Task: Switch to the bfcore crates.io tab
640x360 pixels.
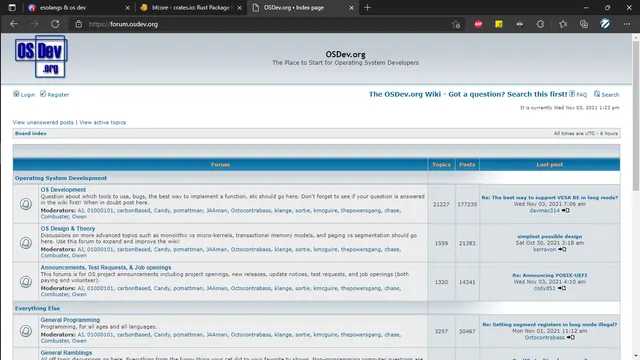Action: click(190, 7)
